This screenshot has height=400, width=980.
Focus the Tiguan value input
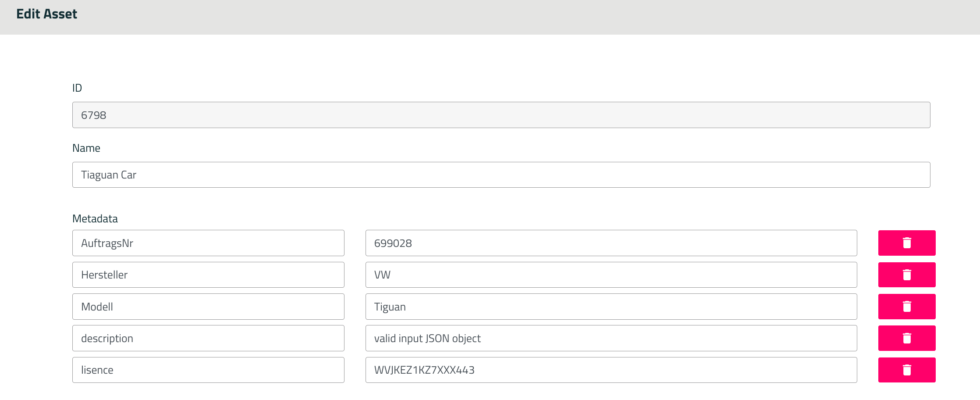tap(611, 307)
